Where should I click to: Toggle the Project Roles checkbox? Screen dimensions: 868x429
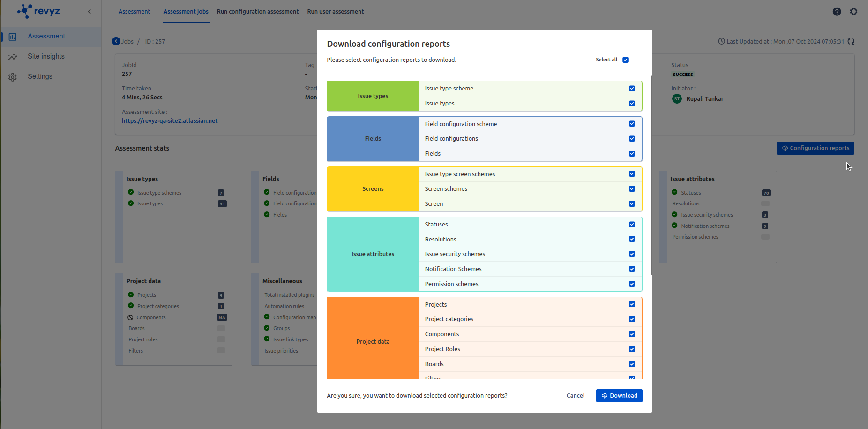[x=632, y=349]
